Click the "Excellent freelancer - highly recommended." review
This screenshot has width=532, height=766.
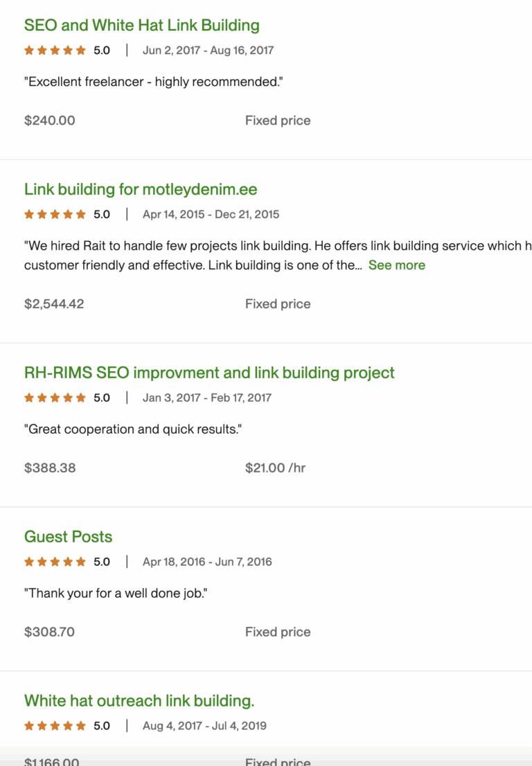tap(154, 82)
